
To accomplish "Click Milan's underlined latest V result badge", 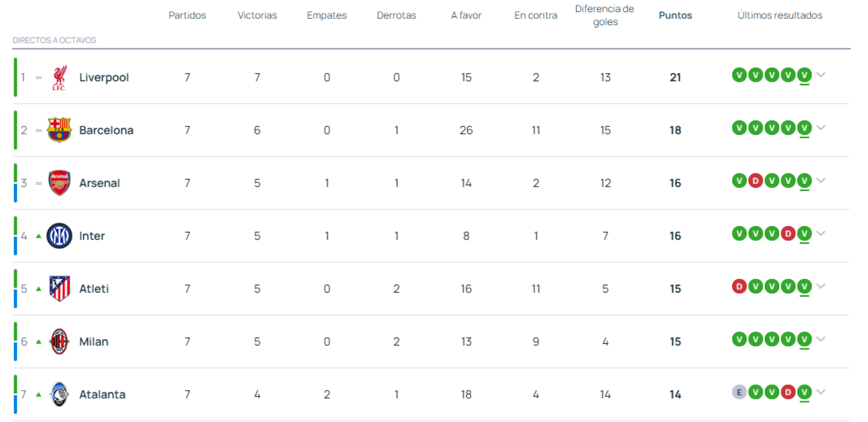I will coord(804,339).
